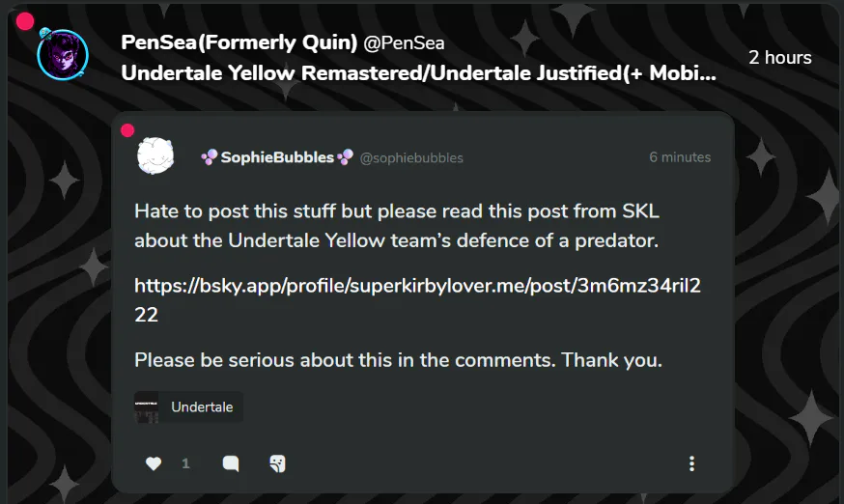Open the three-dot post options menu
844x504 pixels.
691,463
